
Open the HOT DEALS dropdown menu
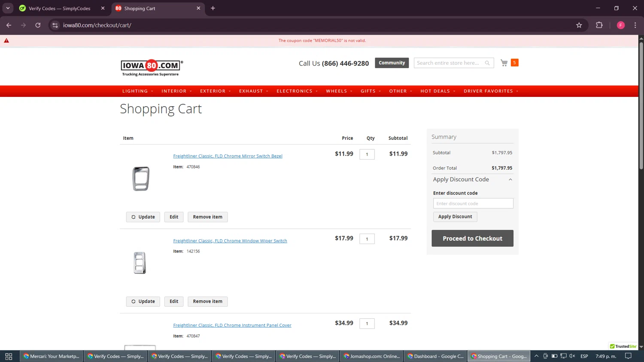pos(438,91)
